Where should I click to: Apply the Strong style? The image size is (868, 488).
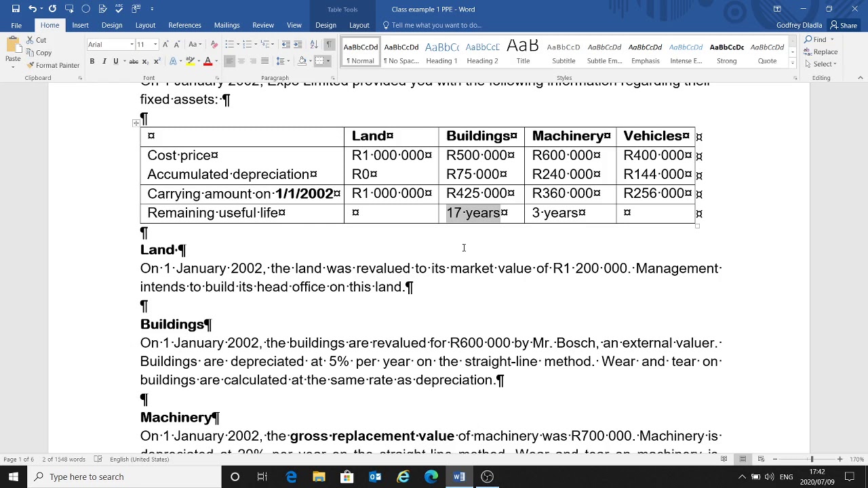[x=726, y=52]
